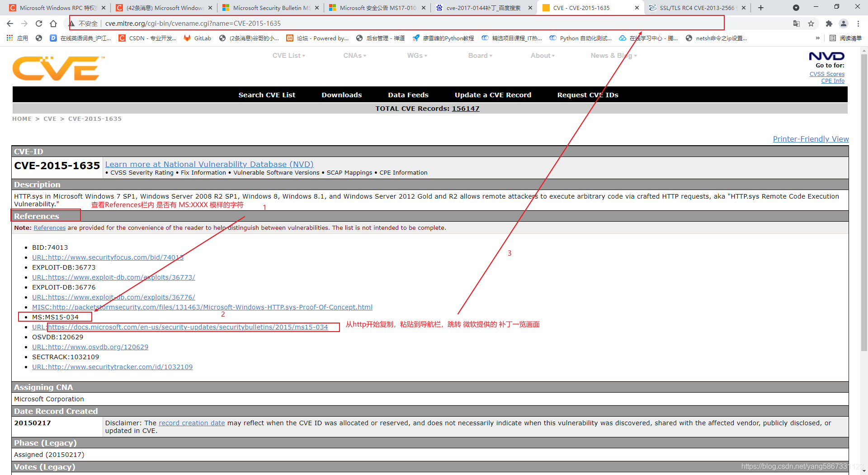This screenshot has width=868, height=475.
Task: Open the securityfocus.com bid 74013 URL
Action: coord(108,257)
